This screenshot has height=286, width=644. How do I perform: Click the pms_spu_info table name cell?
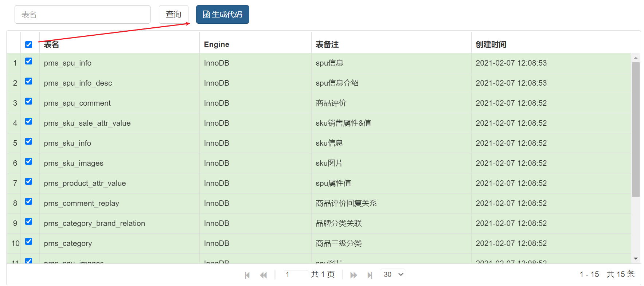(x=120, y=63)
